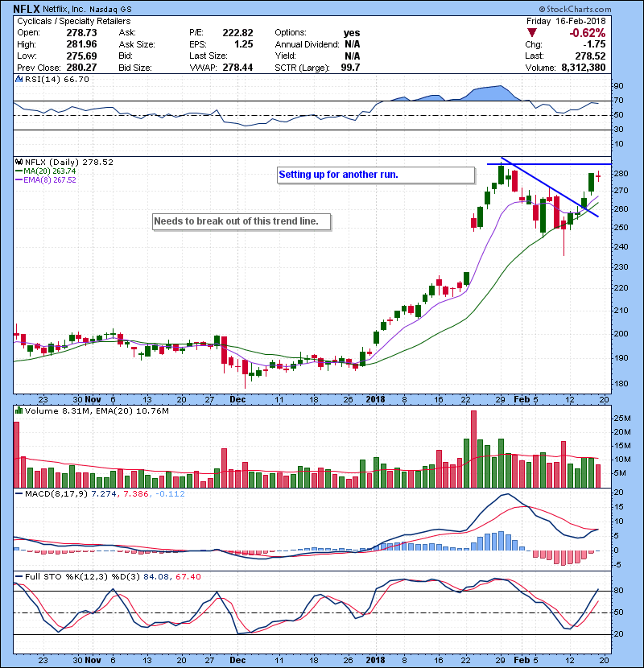Screen dimensions: 644x668
Task: Select the Open value 278.73
Action: click(x=81, y=33)
